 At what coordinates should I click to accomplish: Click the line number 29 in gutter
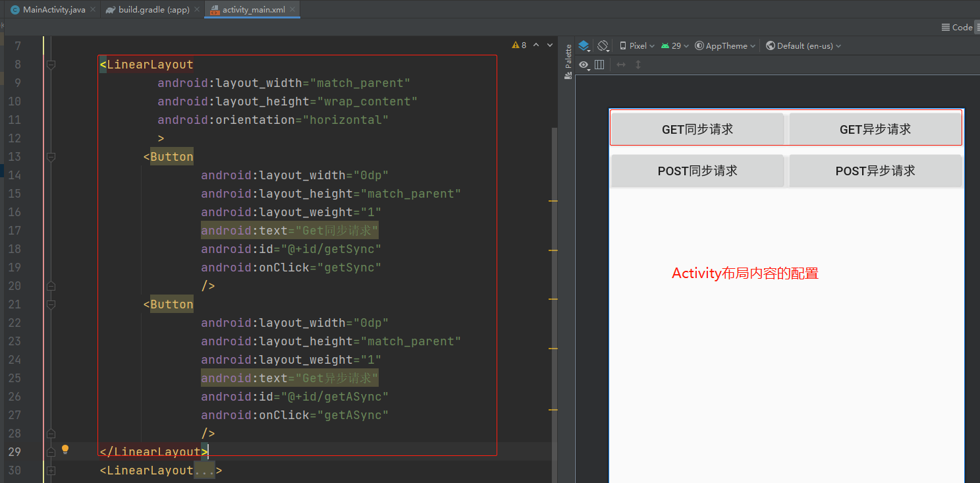point(14,452)
